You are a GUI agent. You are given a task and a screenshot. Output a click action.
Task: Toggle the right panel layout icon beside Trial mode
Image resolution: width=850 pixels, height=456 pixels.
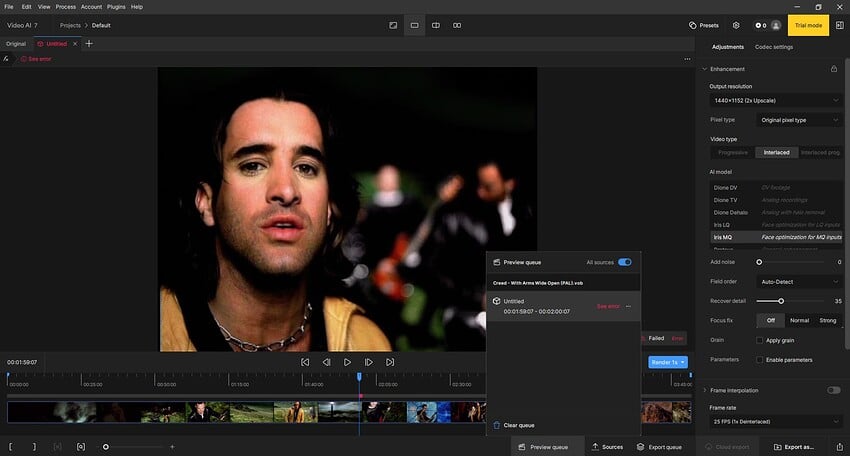click(840, 25)
